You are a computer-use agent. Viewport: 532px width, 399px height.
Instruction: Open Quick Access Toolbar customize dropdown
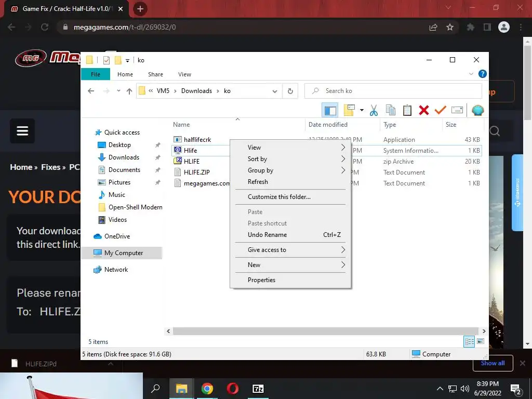pyautogui.click(x=128, y=61)
